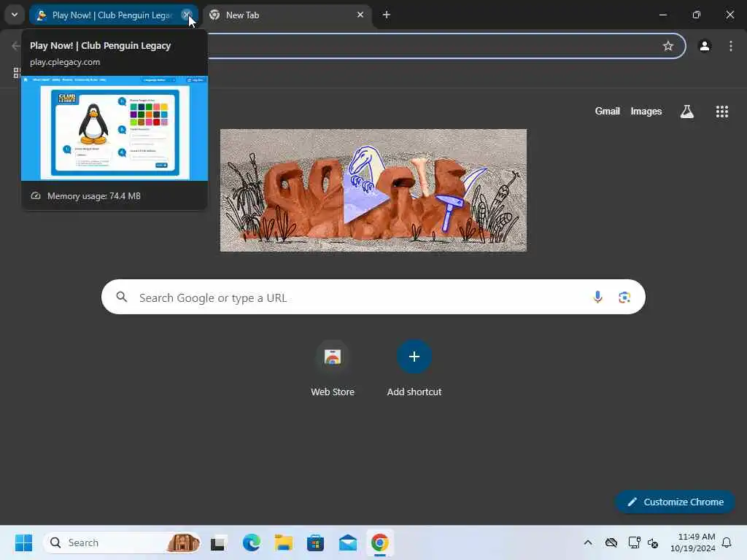Open the Chrome profile avatar menu
Viewport: 747px width, 560px height.
[705, 46]
